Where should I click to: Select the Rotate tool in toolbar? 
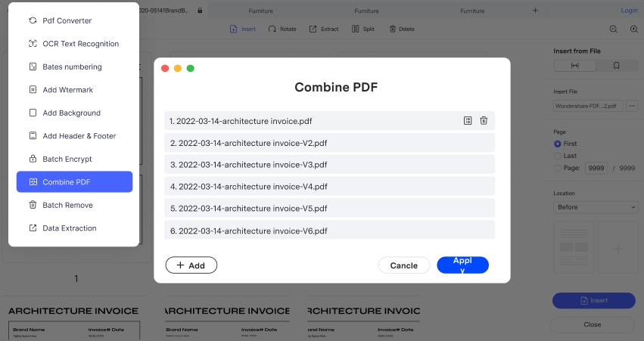tap(281, 29)
